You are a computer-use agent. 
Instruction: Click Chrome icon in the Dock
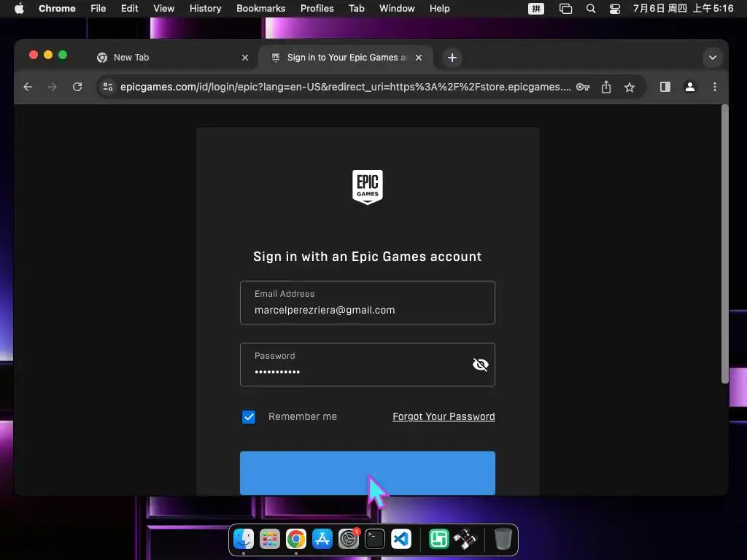click(x=296, y=539)
